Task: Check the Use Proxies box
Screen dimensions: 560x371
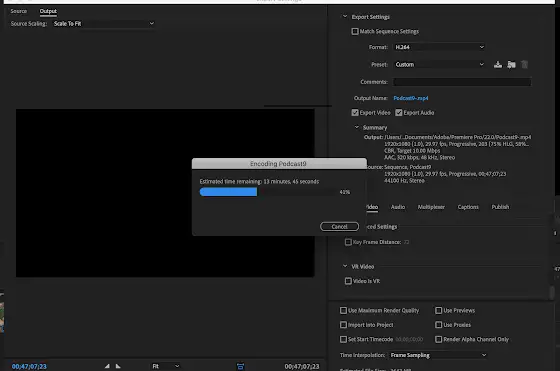Action: point(439,325)
